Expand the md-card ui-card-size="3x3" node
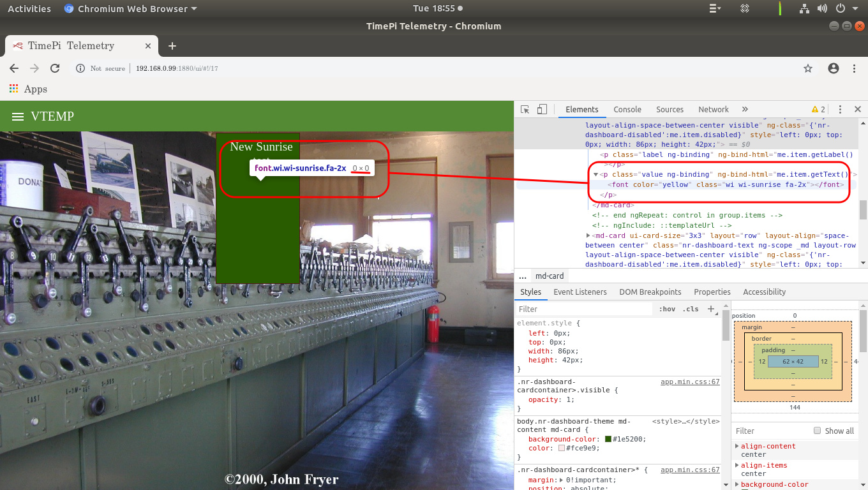This screenshot has width=868, height=490. (x=588, y=235)
